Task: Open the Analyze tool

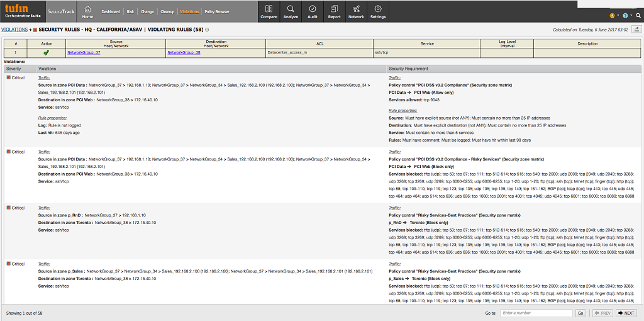Action: [x=291, y=11]
